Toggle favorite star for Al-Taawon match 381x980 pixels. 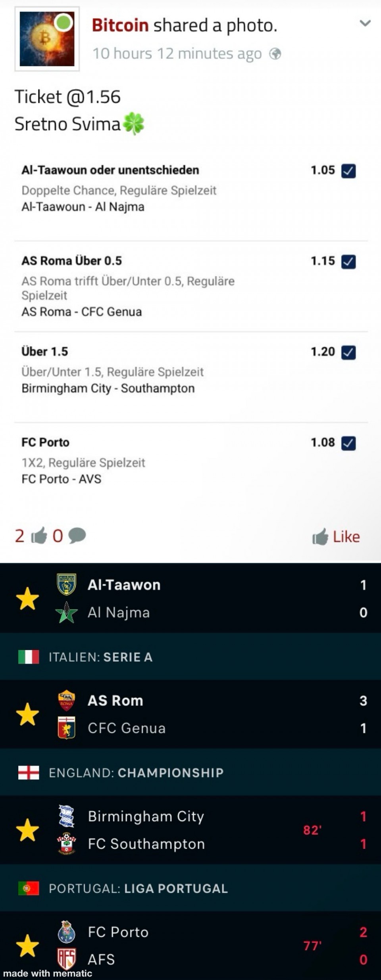pos(27,599)
